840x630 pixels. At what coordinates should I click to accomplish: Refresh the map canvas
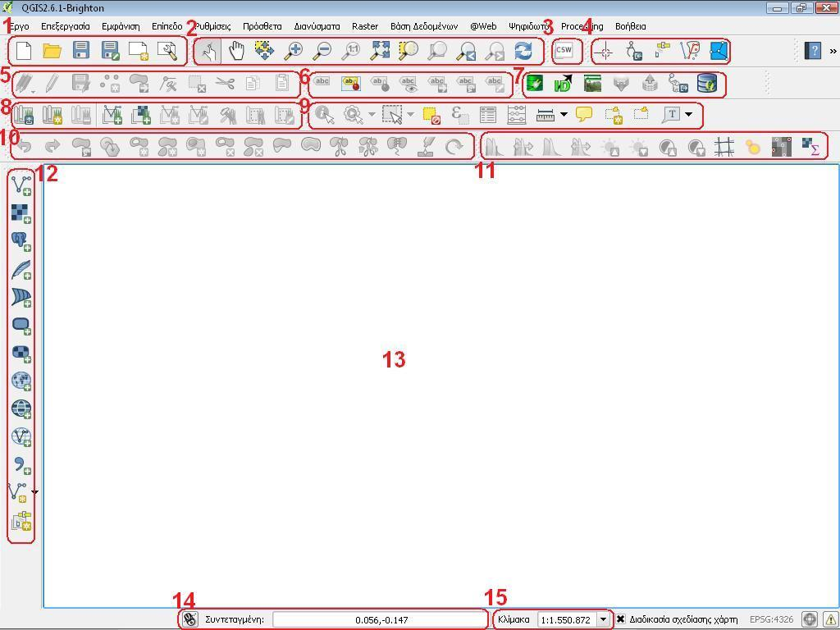pos(523,51)
